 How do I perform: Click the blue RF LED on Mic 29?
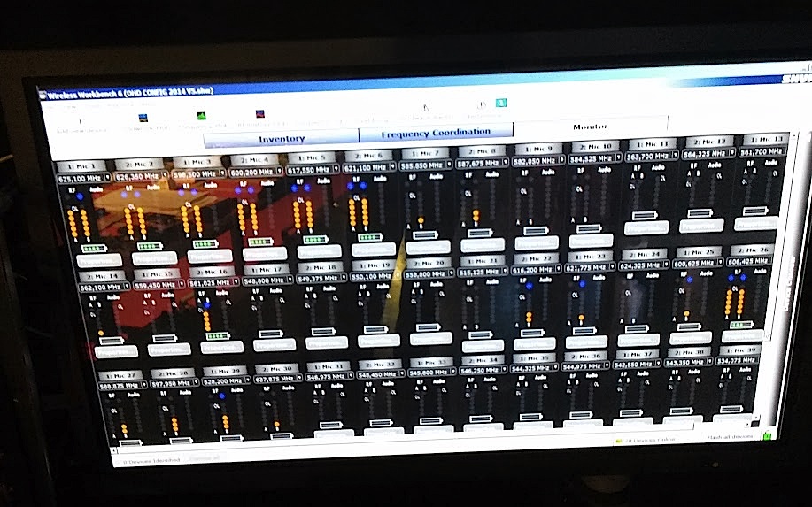221,396
